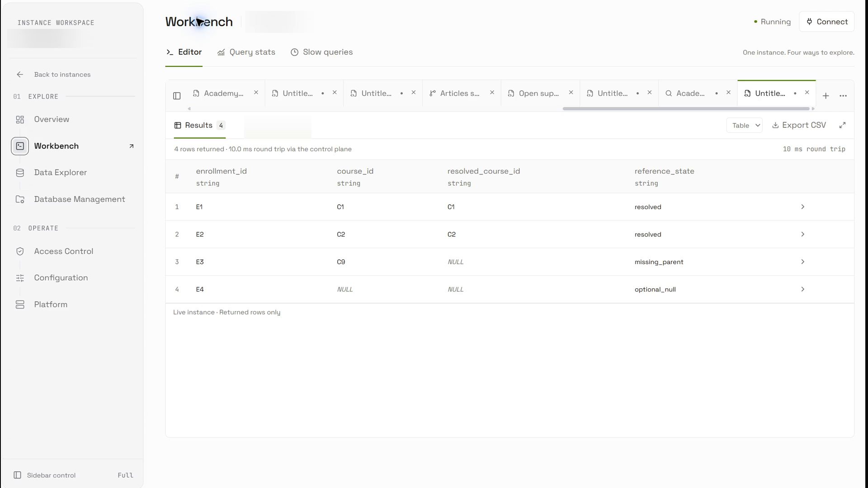Click the C9 course_id cell

(x=341, y=262)
